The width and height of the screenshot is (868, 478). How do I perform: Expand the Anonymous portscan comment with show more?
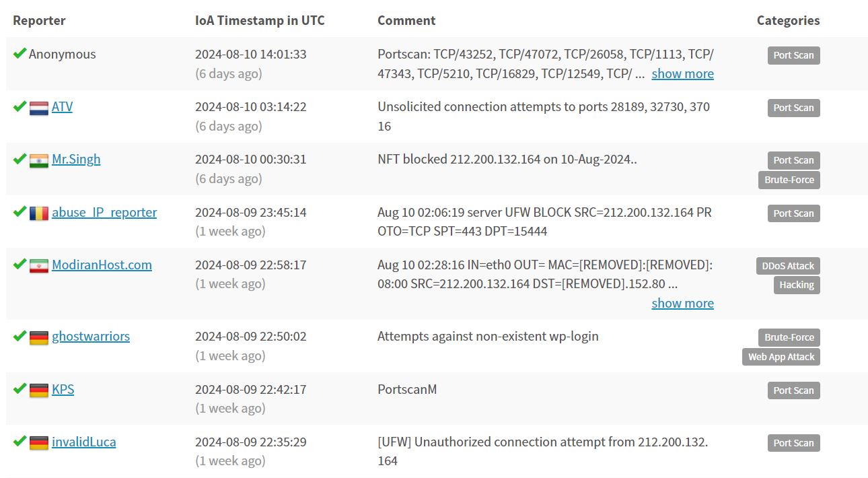pos(682,73)
